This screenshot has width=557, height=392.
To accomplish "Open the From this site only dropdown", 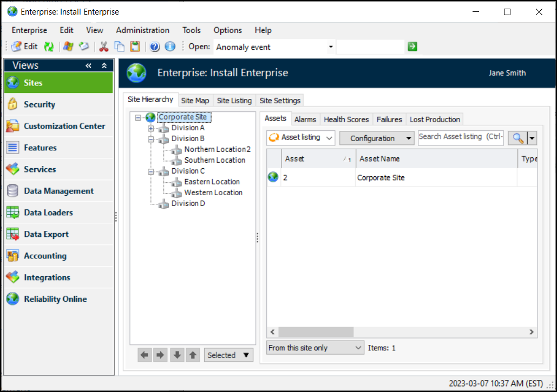I will (315, 348).
